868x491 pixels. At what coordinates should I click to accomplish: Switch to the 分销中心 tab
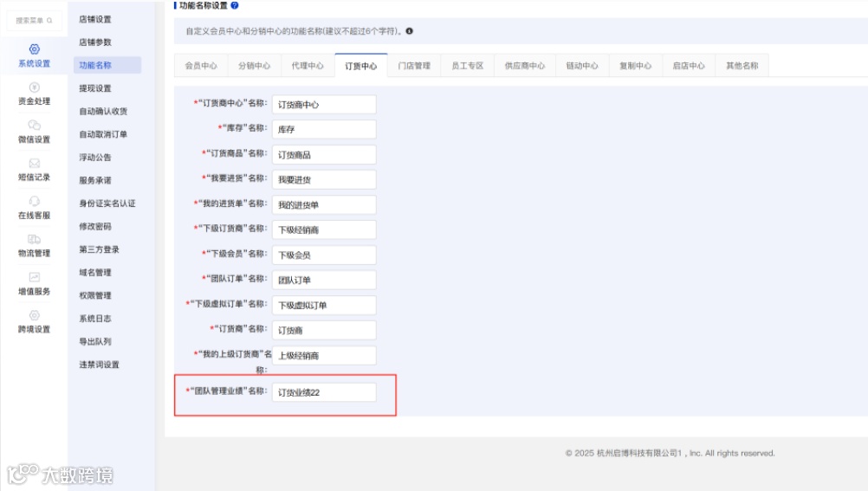(x=255, y=65)
